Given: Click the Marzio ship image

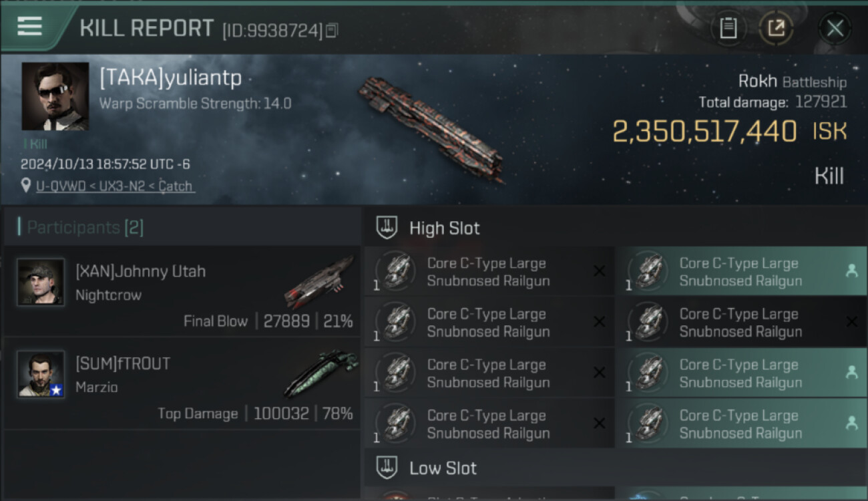Looking at the screenshot, I should pos(321,373).
